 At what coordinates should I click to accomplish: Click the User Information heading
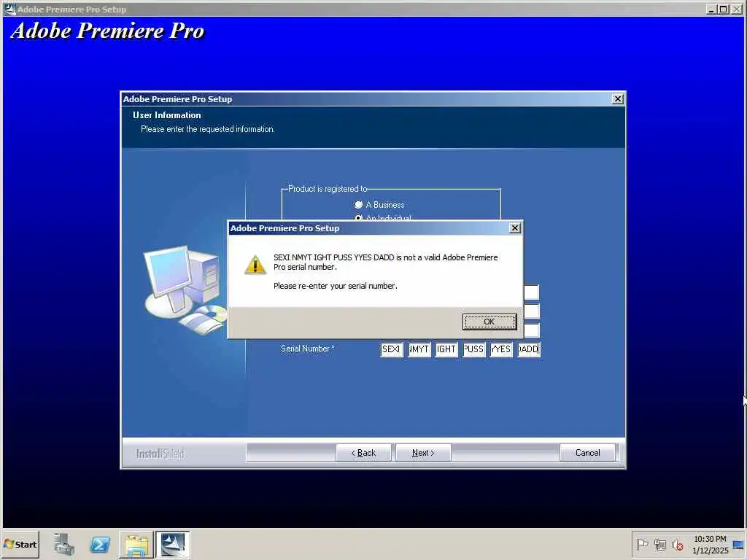click(167, 115)
